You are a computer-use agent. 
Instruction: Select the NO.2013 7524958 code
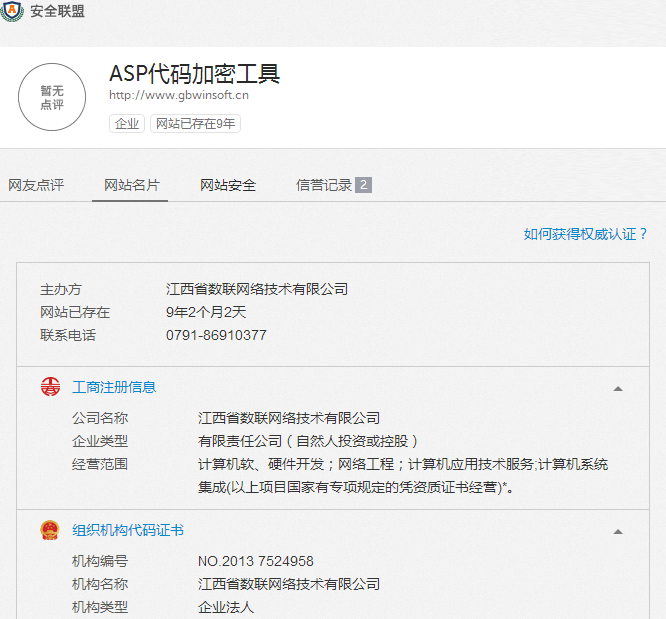click(x=256, y=561)
